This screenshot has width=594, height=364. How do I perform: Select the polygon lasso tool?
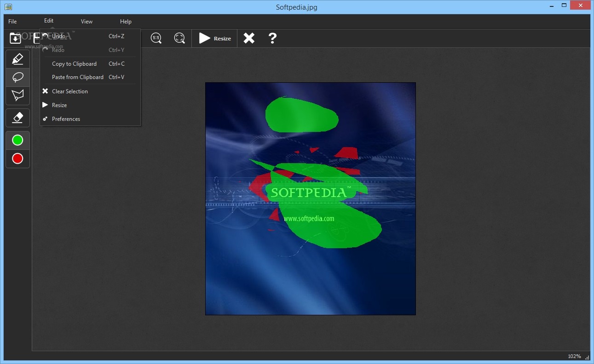click(x=17, y=96)
